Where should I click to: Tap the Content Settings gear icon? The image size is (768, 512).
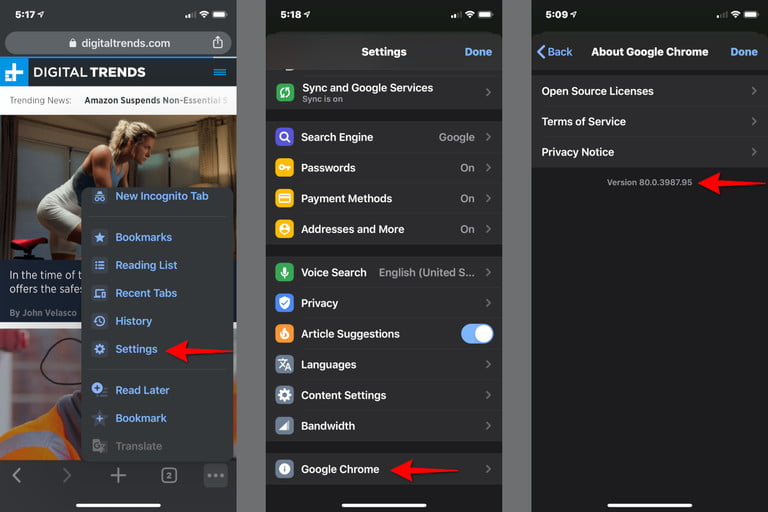click(285, 395)
